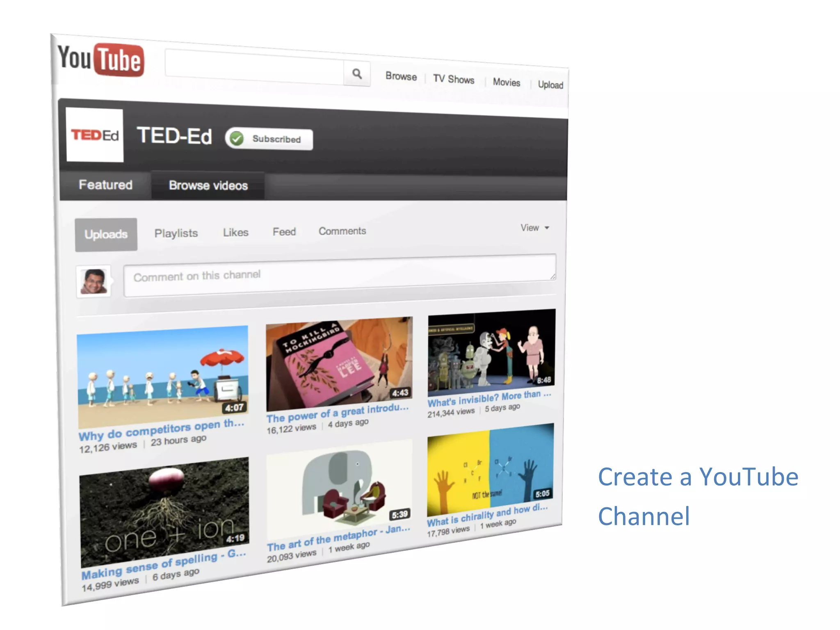
Task: Toggle the Subscribed button
Action: (269, 139)
